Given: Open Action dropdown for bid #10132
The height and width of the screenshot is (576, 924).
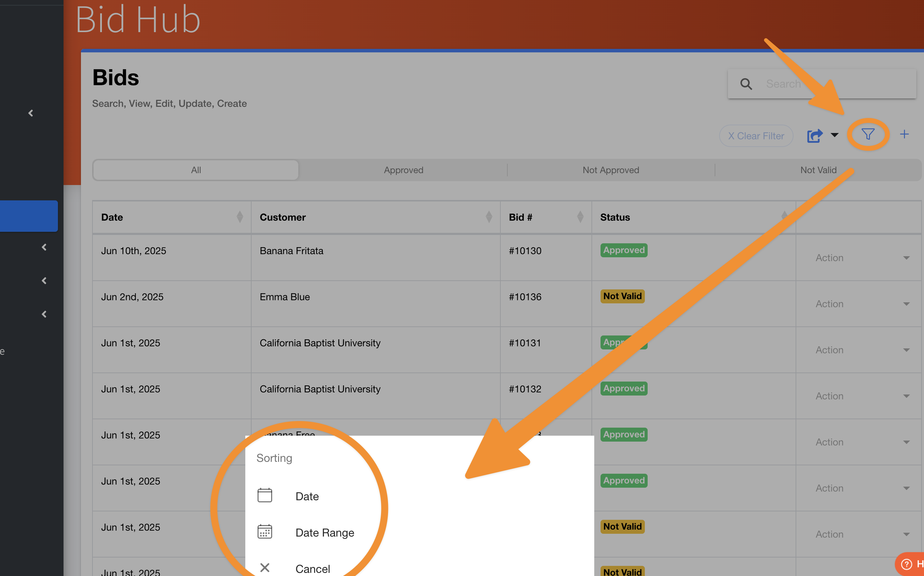Looking at the screenshot, I should [x=862, y=396].
